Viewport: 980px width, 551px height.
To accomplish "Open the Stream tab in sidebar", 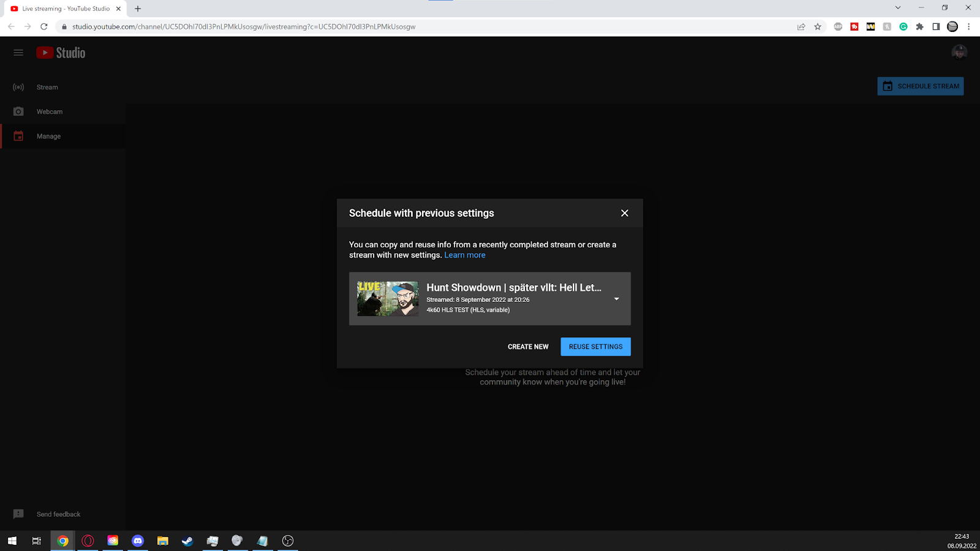I will 63,87.
